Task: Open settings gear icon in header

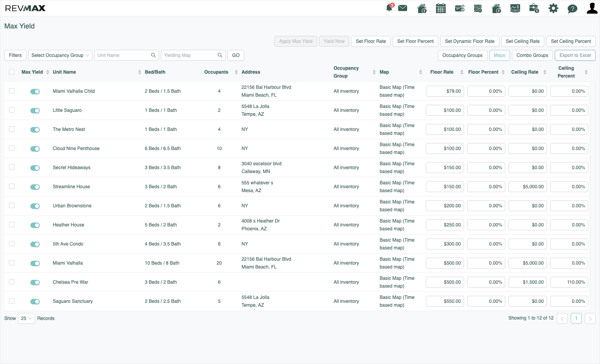Action: pyautogui.click(x=553, y=8)
